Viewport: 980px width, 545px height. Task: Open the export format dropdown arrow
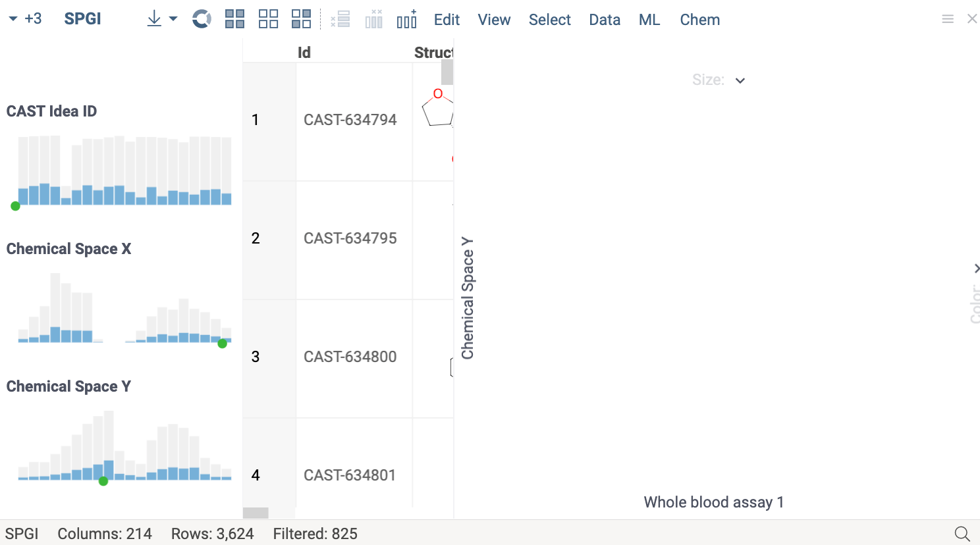(172, 18)
